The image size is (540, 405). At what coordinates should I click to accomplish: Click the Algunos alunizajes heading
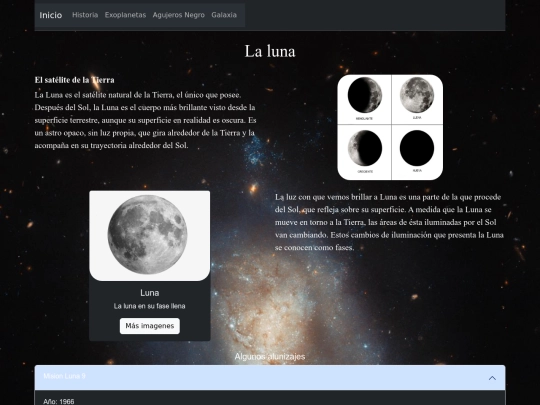click(x=270, y=356)
